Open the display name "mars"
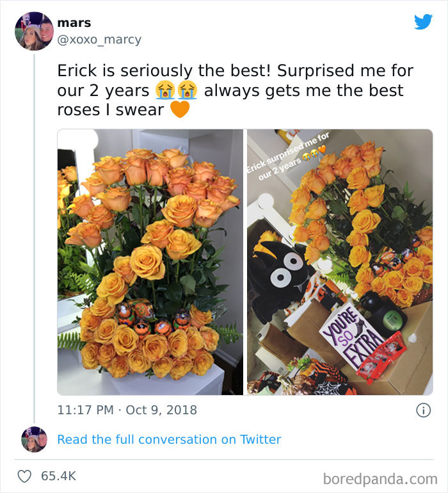Screen dimensions: 448x493 point(74,23)
